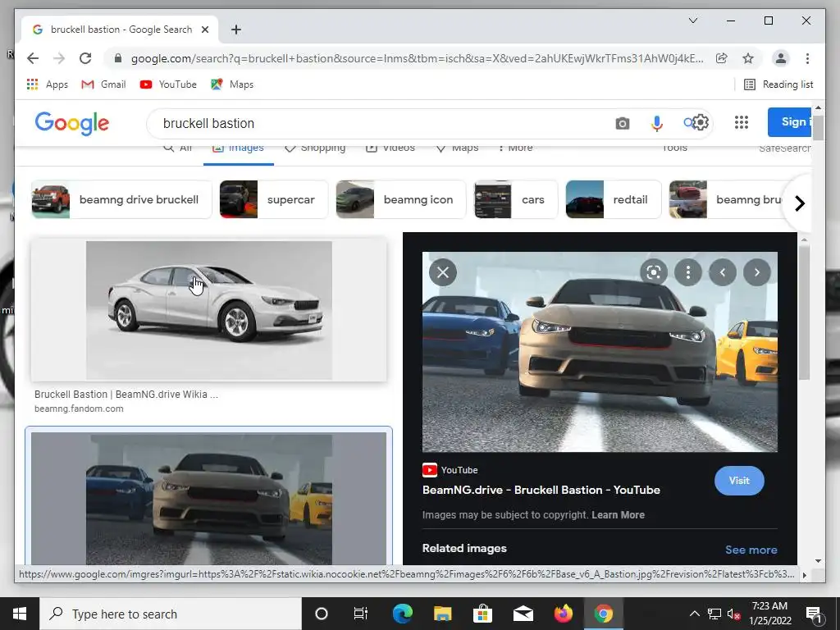This screenshot has width=840, height=630.
Task: Reload the page with refresh icon
Action: click(x=85, y=58)
